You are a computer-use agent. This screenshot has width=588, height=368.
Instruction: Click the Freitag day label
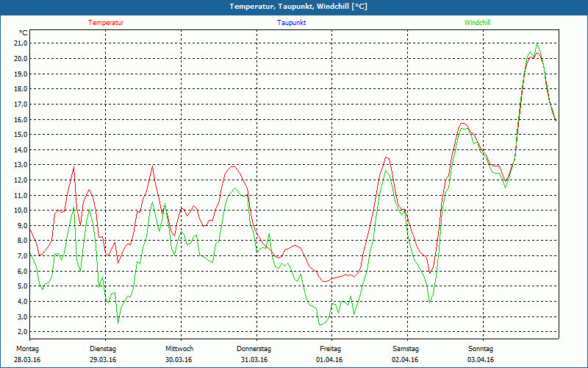[330, 349]
